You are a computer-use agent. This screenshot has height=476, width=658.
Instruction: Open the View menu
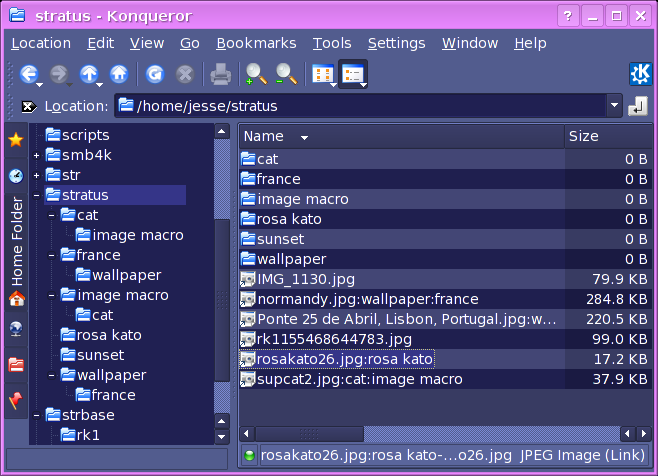[x=147, y=43]
